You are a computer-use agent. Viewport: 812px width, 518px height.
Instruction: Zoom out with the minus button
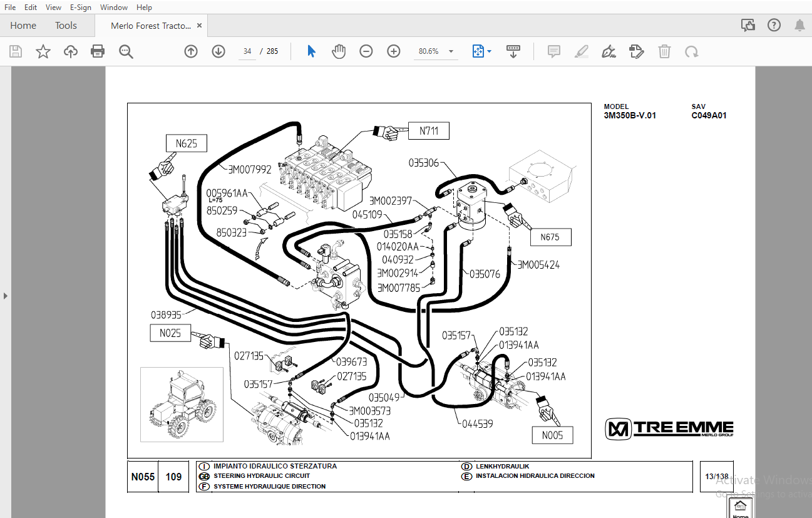tap(366, 51)
